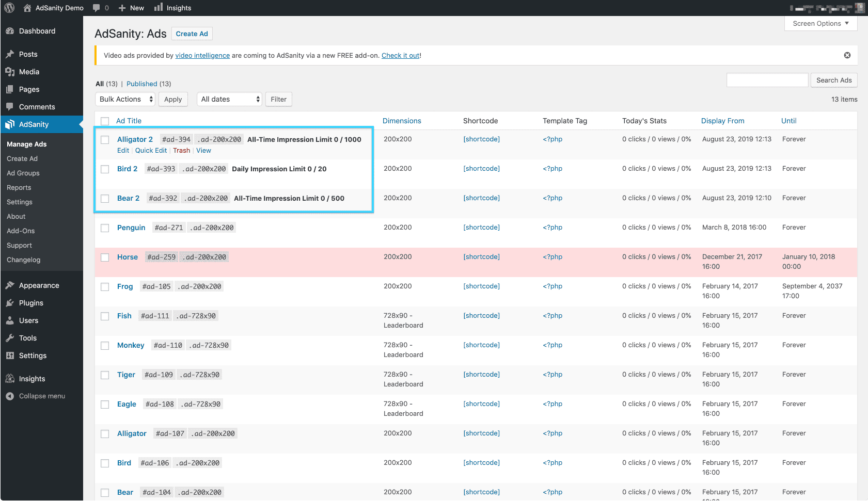Click the Comments icon in sidebar
Image resolution: width=868 pixels, height=501 pixels.
(x=10, y=107)
